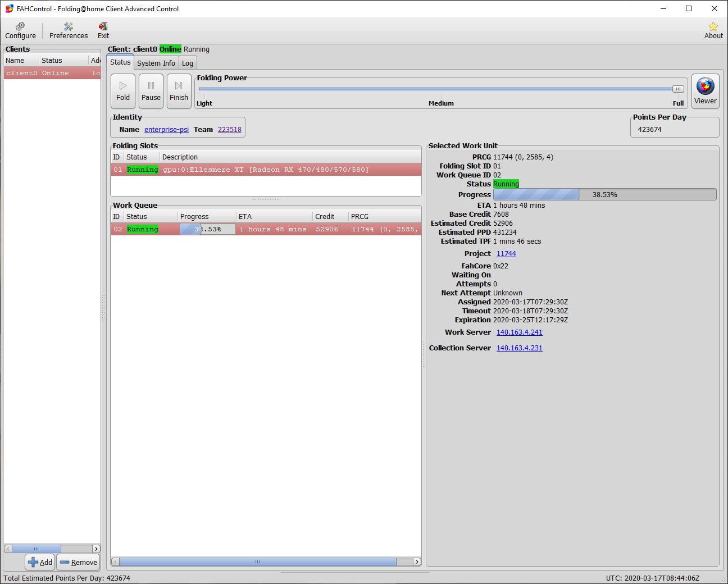728x584 pixels.
Task: Switch to the Status tab
Action: [x=120, y=62]
